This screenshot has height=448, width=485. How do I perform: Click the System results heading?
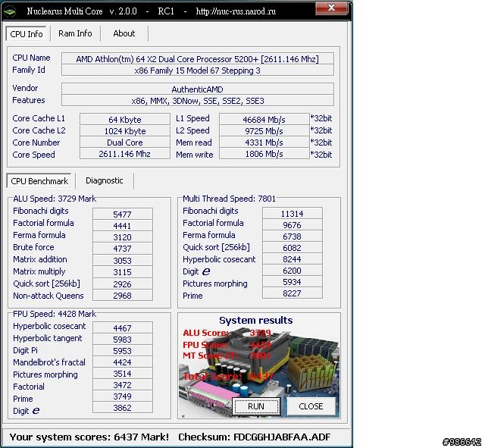256,320
